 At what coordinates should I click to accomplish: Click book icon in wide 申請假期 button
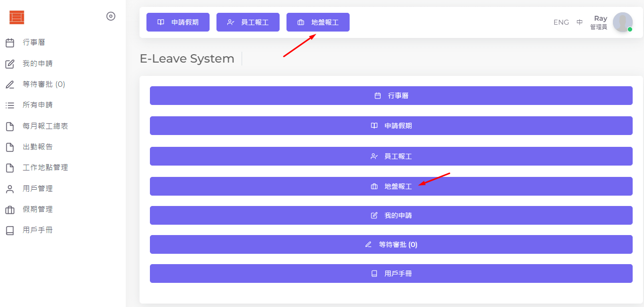tap(374, 126)
